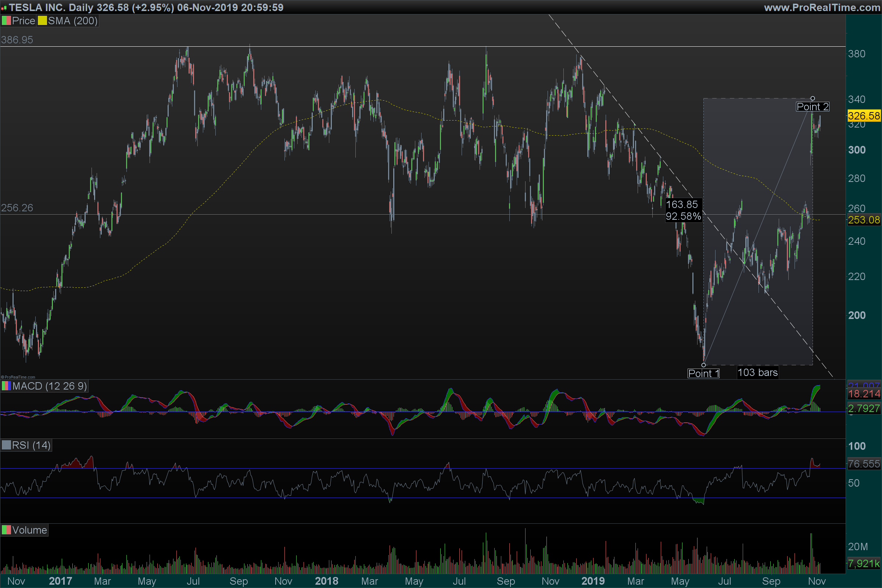Image resolution: width=882 pixels, height=588 pixels.
Task: Open the SMA (200) indicator label
Action: [x=72, y=21]
